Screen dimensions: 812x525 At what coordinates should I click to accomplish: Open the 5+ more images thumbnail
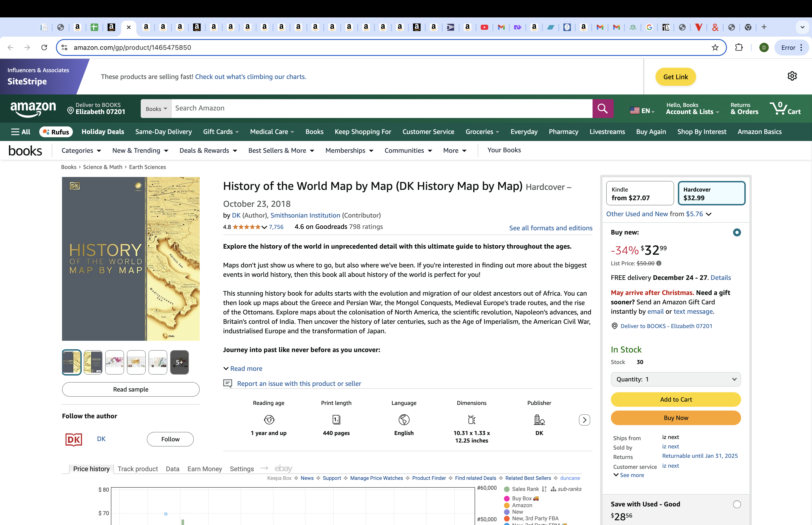179,362
